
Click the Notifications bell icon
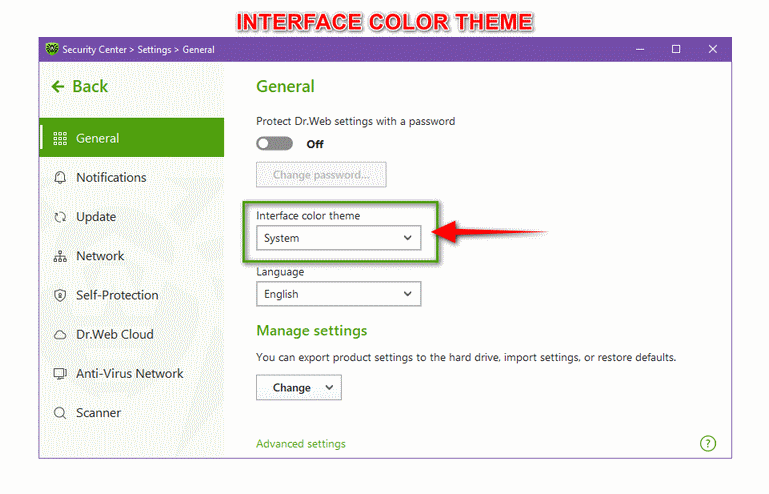pos(60,178)
